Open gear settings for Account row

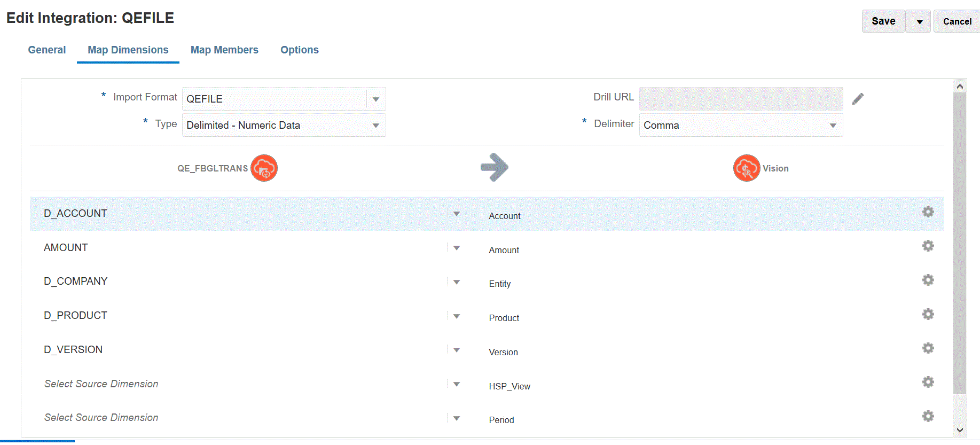(928, 212)
